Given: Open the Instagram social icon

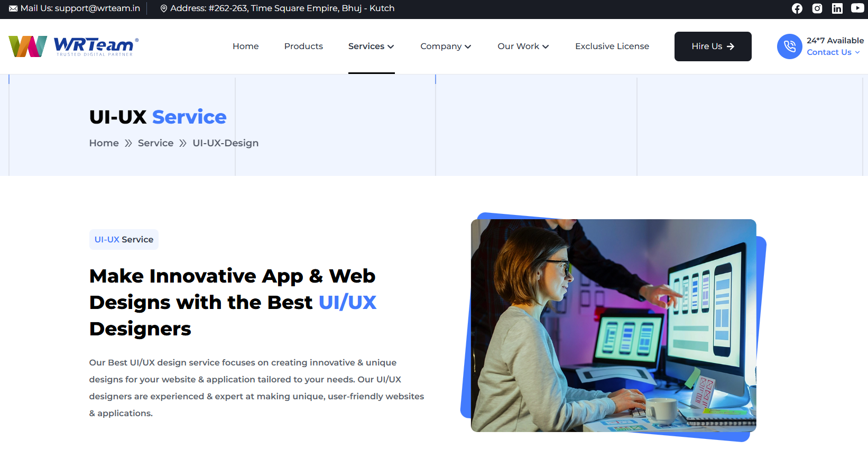Looking at the screenshot, I should pos(817,8).
